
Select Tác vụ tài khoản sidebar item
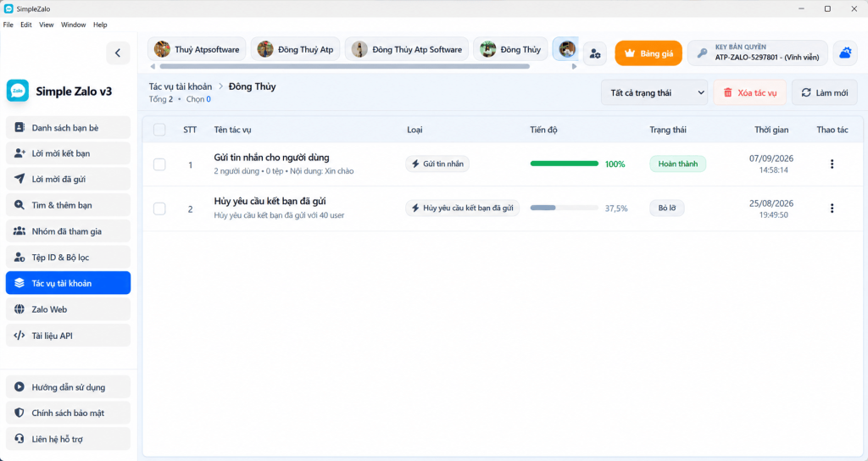point(68,283)
